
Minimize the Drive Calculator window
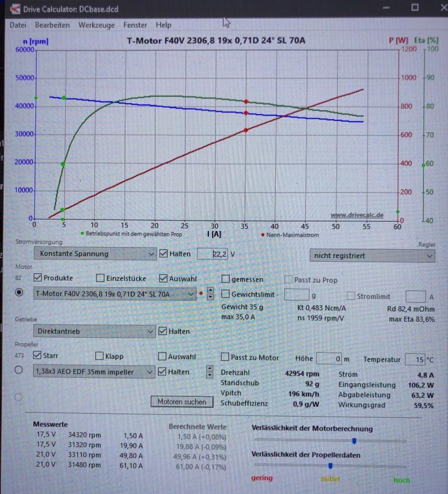pos(386,8)
